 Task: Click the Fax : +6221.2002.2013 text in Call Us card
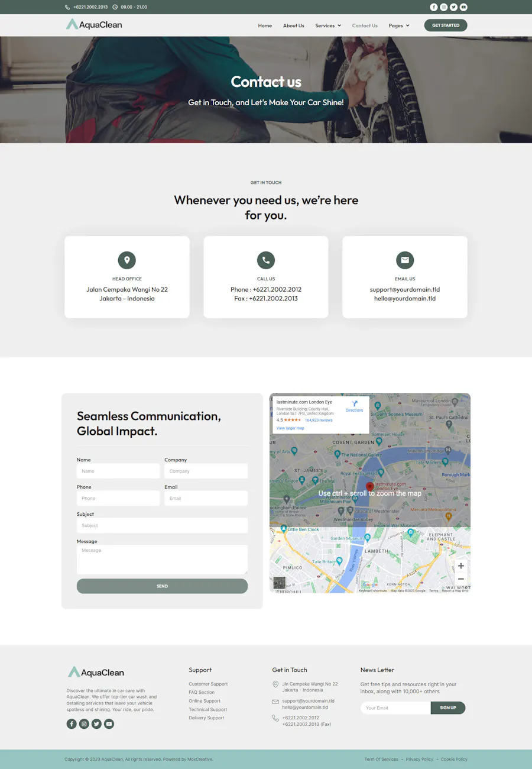click(x=266, y=299)
